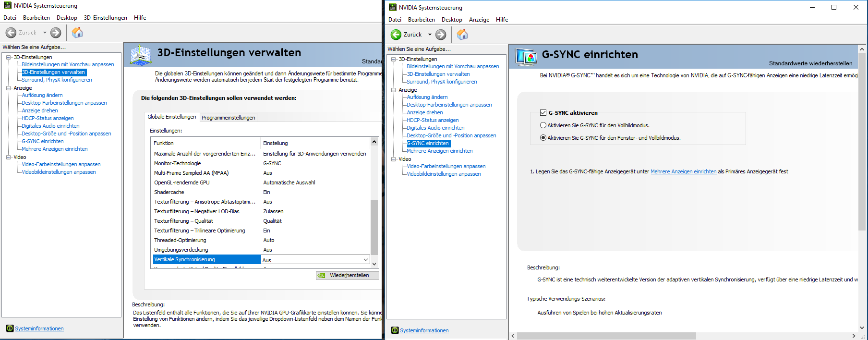The image size is (868, 340).
Task: Collapse the Anzeige tree node in the left window
Action: [x=9, y=88]
